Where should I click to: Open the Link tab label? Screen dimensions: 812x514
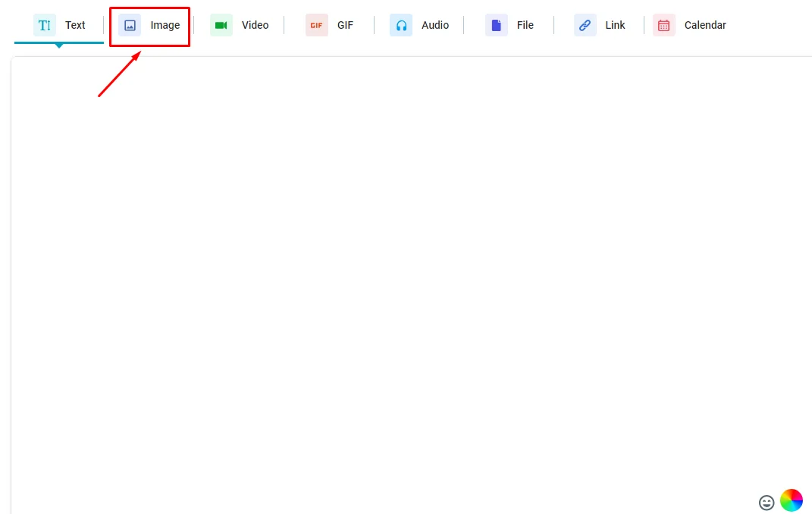615,25
